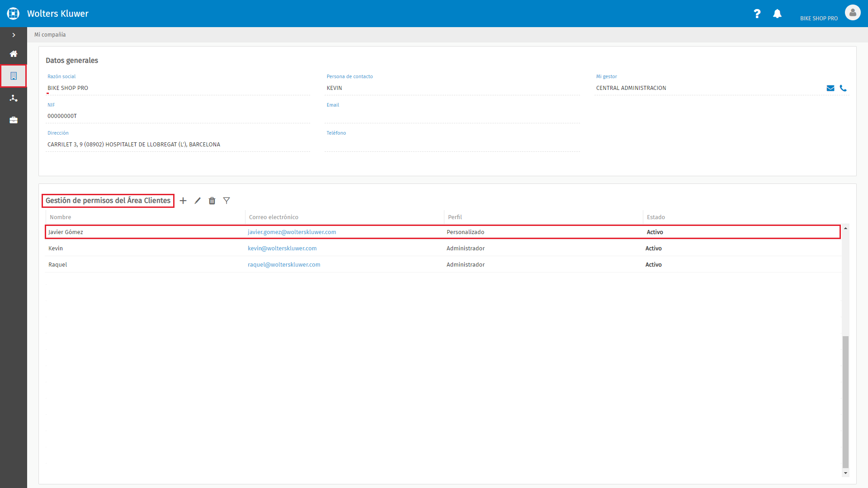Image resolution: width=868 pixels, height=488 pixels.
Task: Click CENTRAL ADMINISTRACION gestor name
Action: pos(631,88)
